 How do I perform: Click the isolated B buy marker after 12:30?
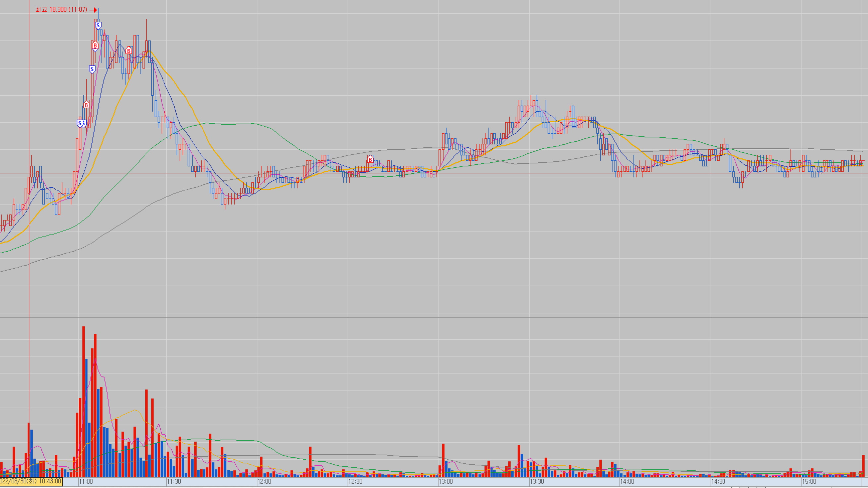[x=370, y=159]
